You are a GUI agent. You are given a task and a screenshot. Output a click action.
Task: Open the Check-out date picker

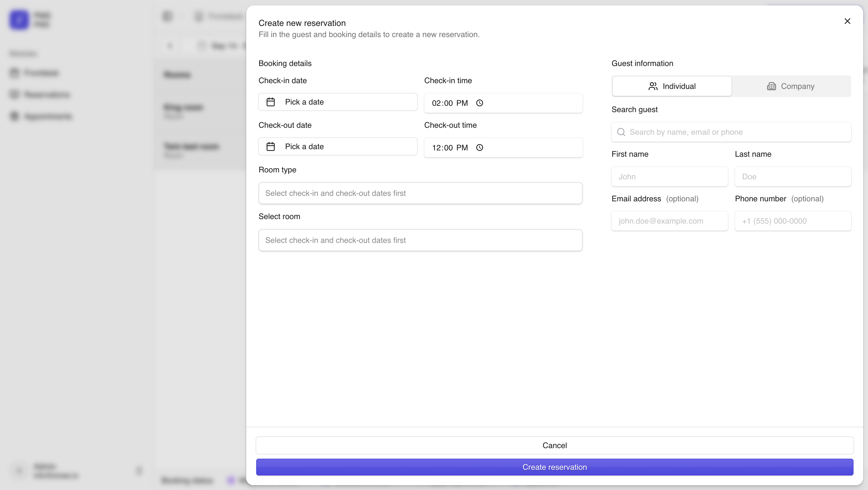[338, 146]
